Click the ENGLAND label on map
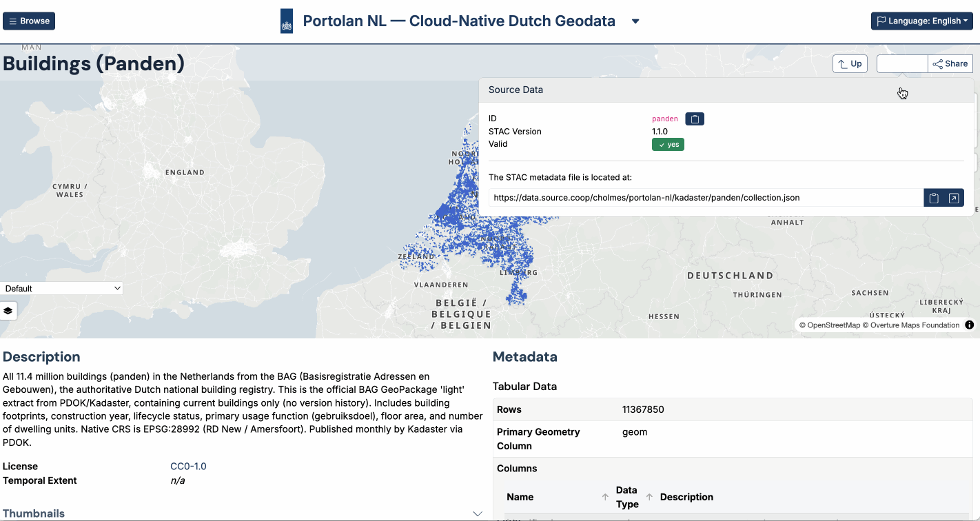 185,172
